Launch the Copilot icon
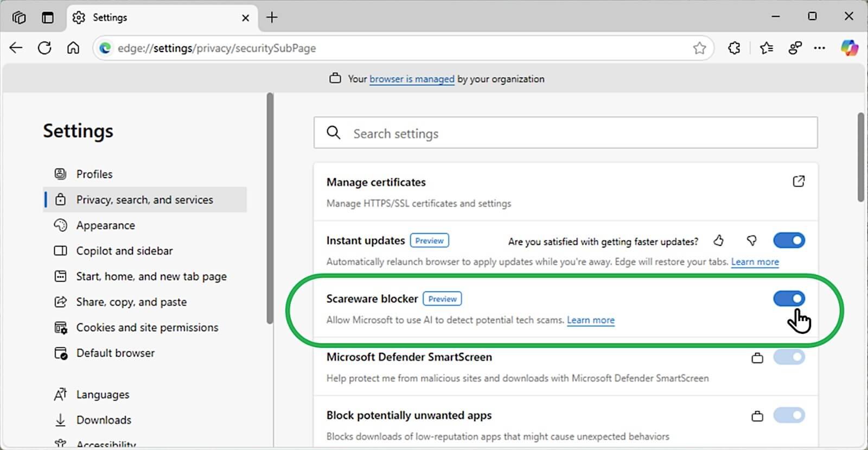 [850, 48]
